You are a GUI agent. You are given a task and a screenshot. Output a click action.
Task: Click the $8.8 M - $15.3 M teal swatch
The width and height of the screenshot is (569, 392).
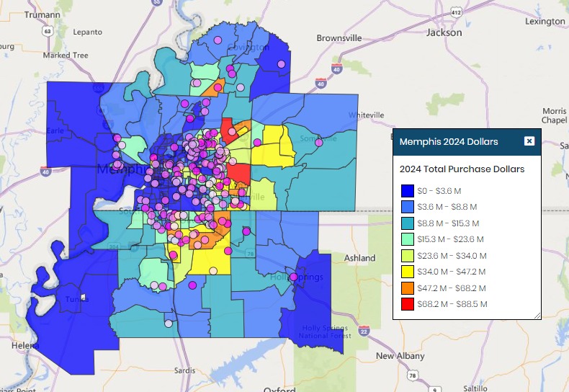(x=408, y=223)
